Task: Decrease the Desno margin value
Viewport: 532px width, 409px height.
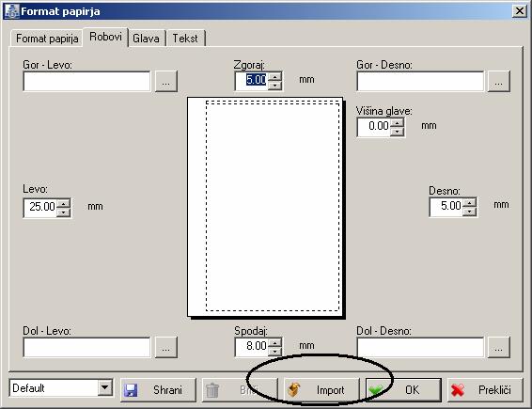Action: (469, 212)
